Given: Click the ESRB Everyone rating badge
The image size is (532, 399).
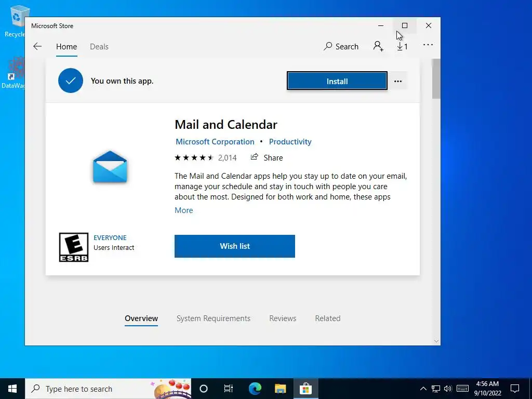Looking at the screenshot, I should (74, 247).
